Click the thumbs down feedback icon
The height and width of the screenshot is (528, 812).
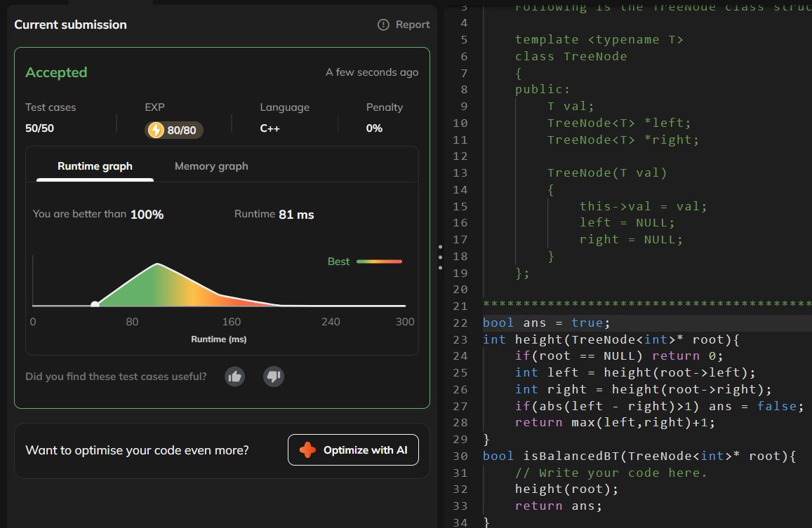[274, 377]
